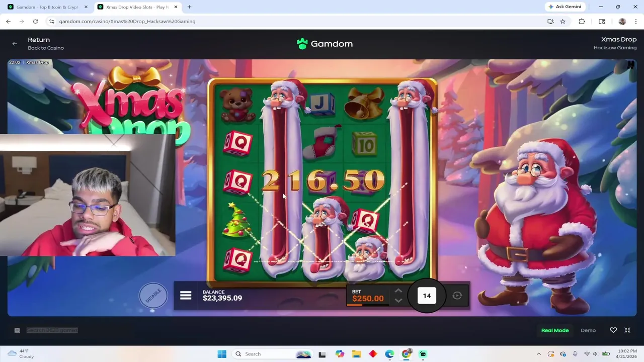Open the tab search icon in toolbar
The height and width of the screenshot is (362, 644).
pyautogui.click(x=602, y=22)
